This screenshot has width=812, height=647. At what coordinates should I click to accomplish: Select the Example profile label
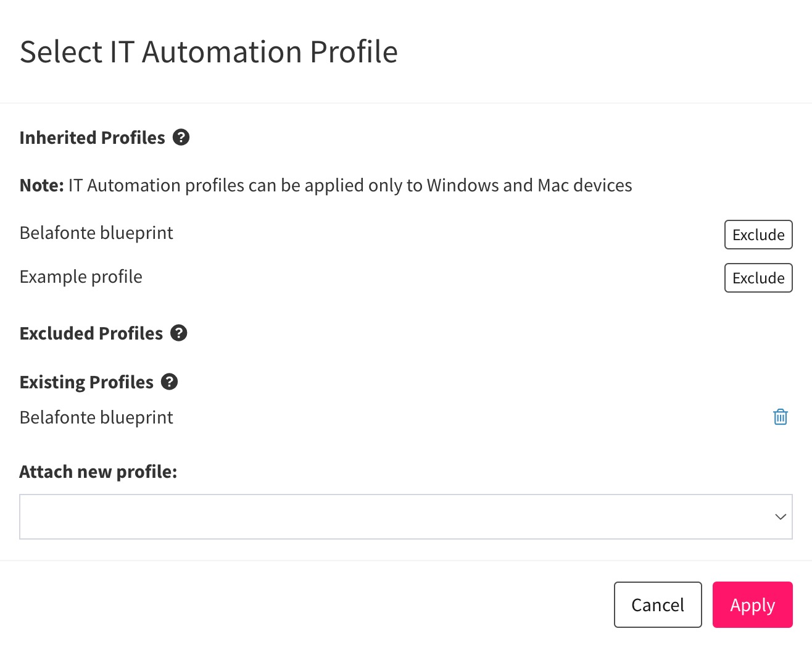pos(81,277)
